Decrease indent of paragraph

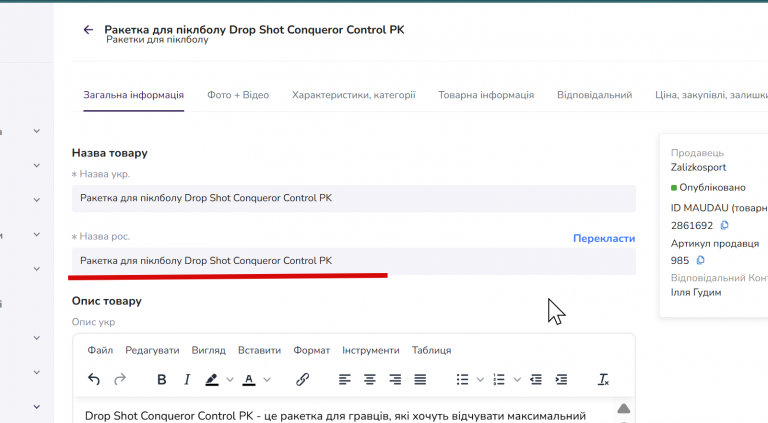[x=536, y=379]
